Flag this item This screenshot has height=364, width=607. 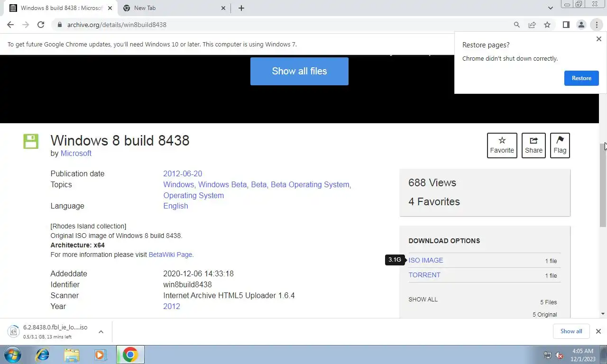point(560,145)
